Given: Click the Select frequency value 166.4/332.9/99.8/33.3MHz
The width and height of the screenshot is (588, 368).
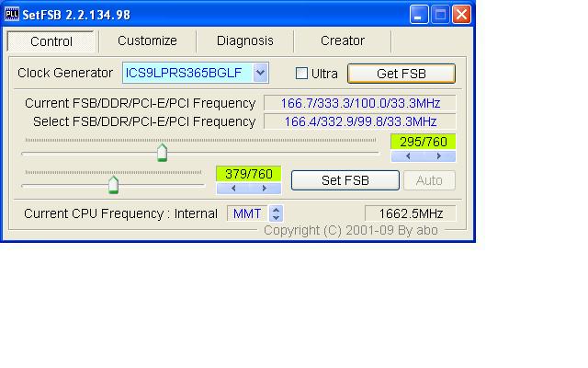Looking at the screenshot, I should click(360, 121).
